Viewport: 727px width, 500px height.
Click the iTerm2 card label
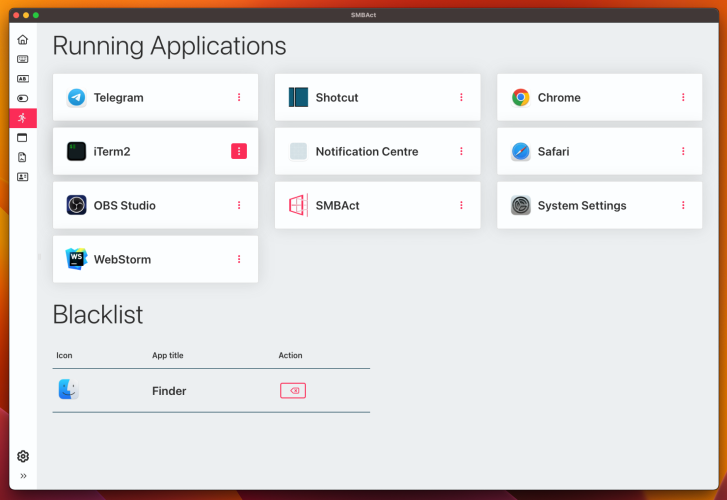(112, 152)
